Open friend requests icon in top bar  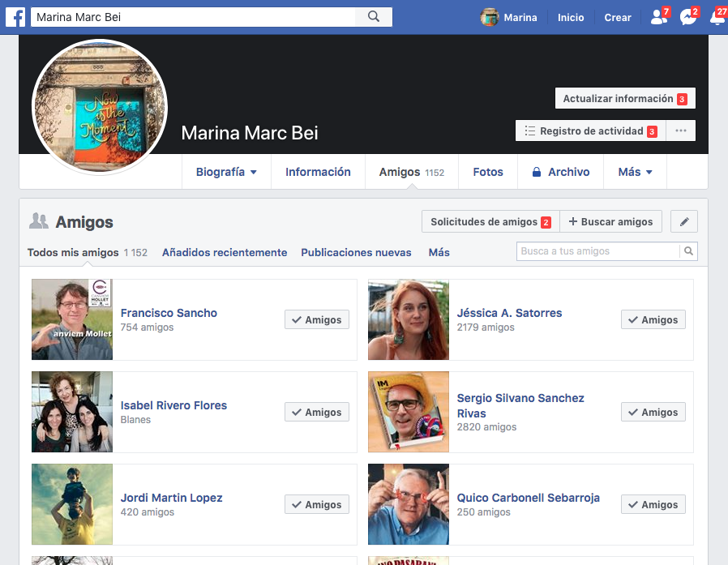[x=660, y=17]
